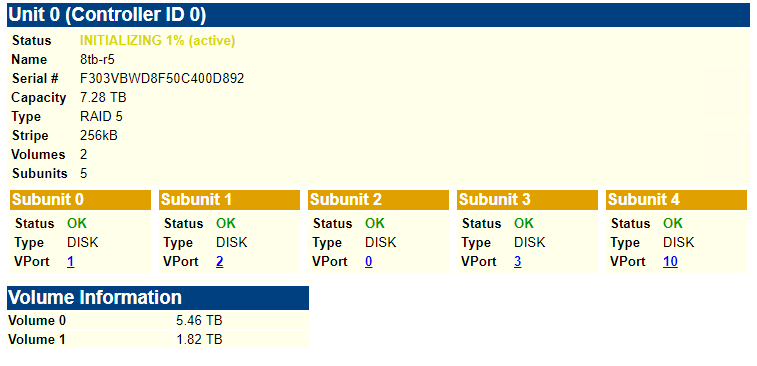The image size is (757, 366).
Task: Click the 7.28 TB capacity value
Action: tap(103, 98)
